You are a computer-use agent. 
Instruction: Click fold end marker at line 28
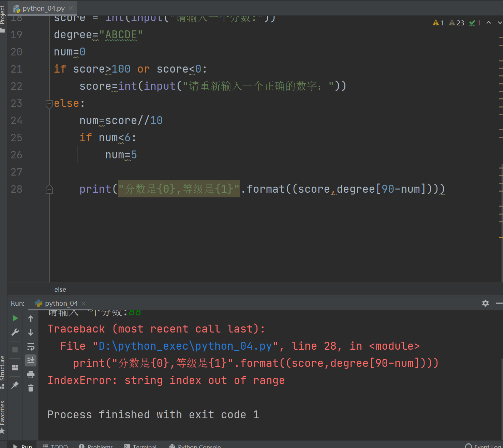click(x=49, y=189)
